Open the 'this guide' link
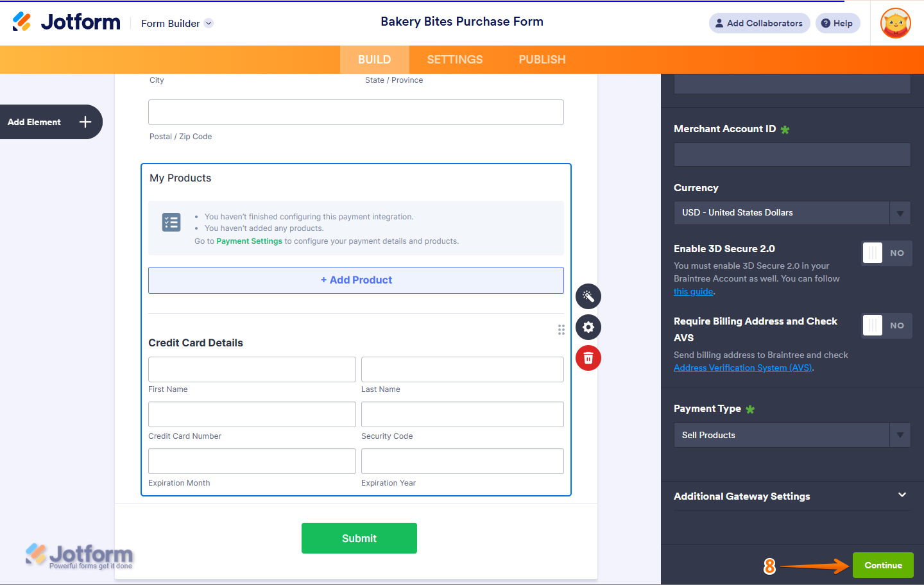This screenshot has width=924, height=585. coord(693,291)
